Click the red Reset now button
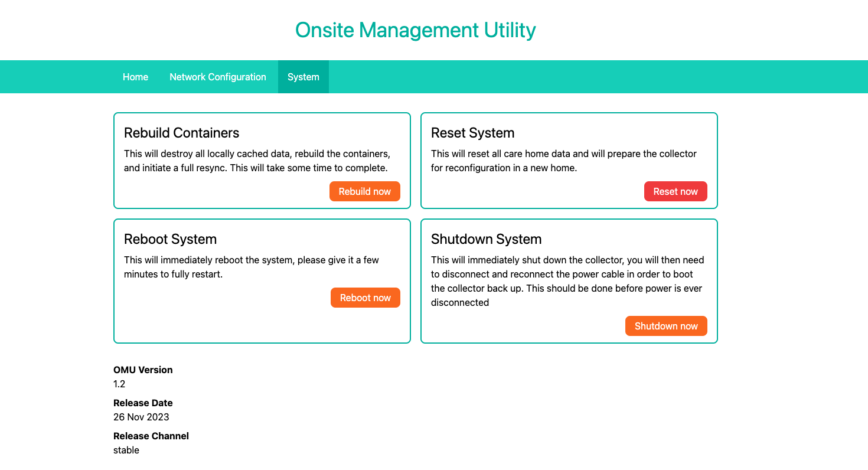 675,191
